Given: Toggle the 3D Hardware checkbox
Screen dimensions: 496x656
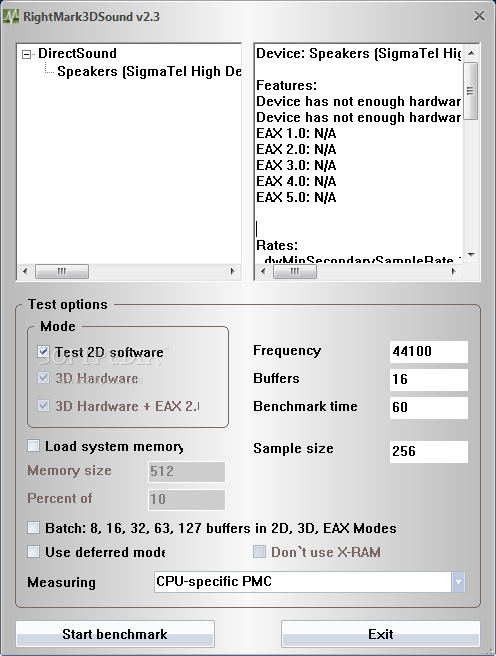Looking at the screenshot, I should pos(43,378).
